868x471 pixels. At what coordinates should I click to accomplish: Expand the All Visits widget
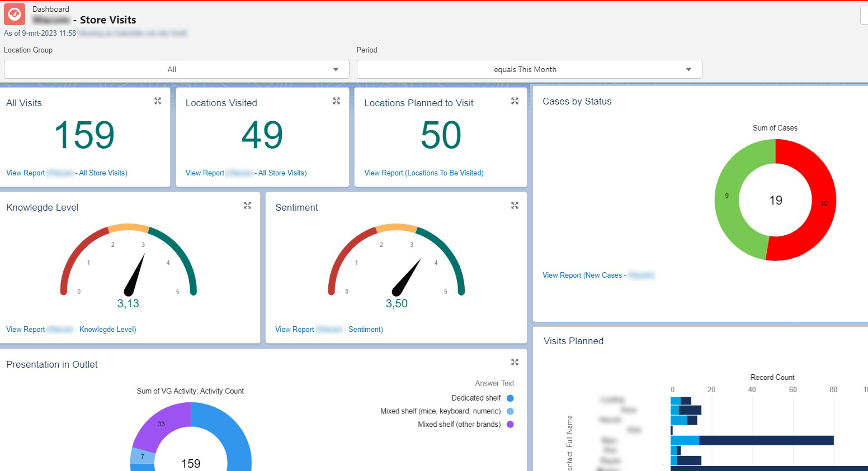[158, 101]
